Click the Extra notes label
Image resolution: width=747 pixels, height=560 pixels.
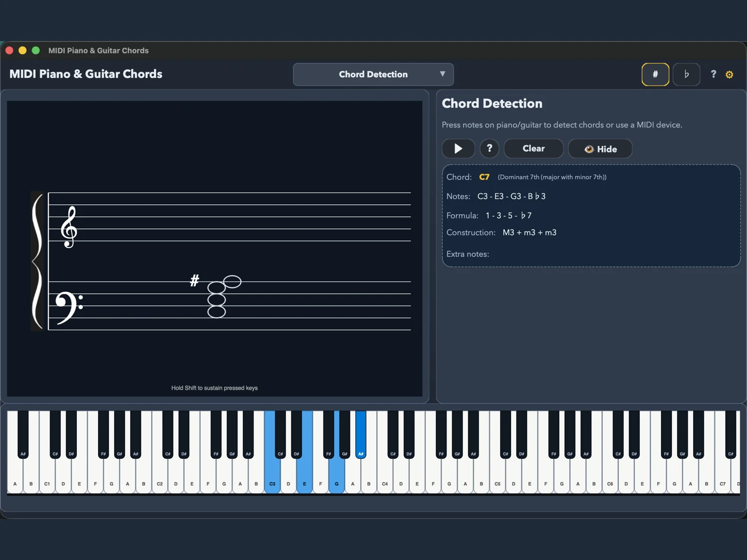tap(467, 254)
